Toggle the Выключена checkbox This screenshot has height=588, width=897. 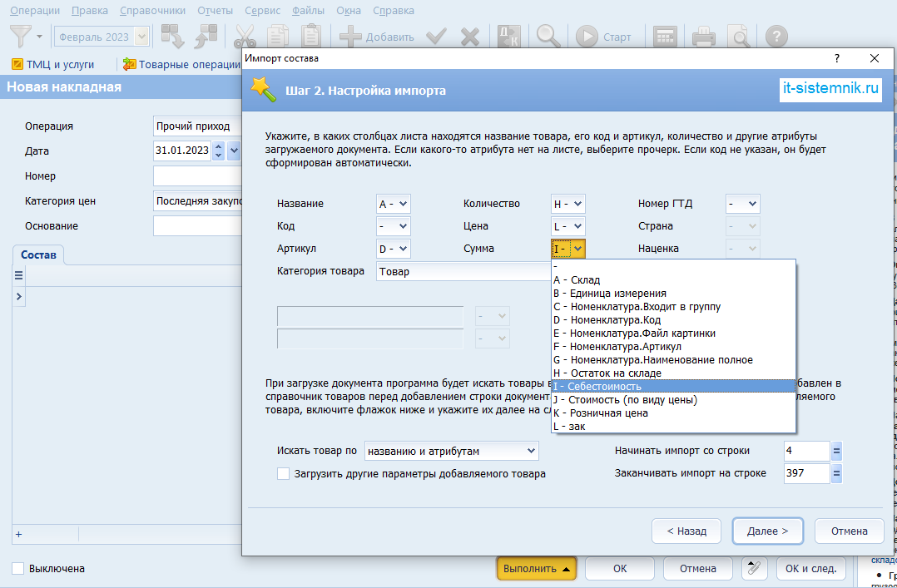point(18,569)
